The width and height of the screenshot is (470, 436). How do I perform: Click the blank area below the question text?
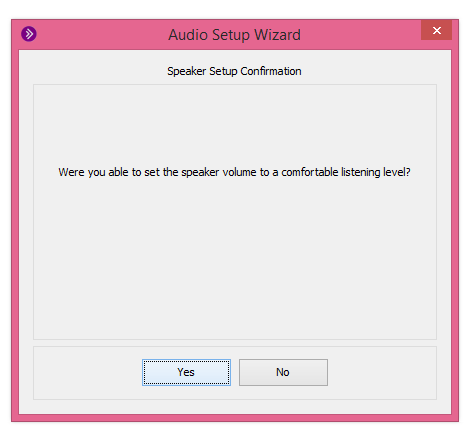pyautogui.click(x=235, y=258)
